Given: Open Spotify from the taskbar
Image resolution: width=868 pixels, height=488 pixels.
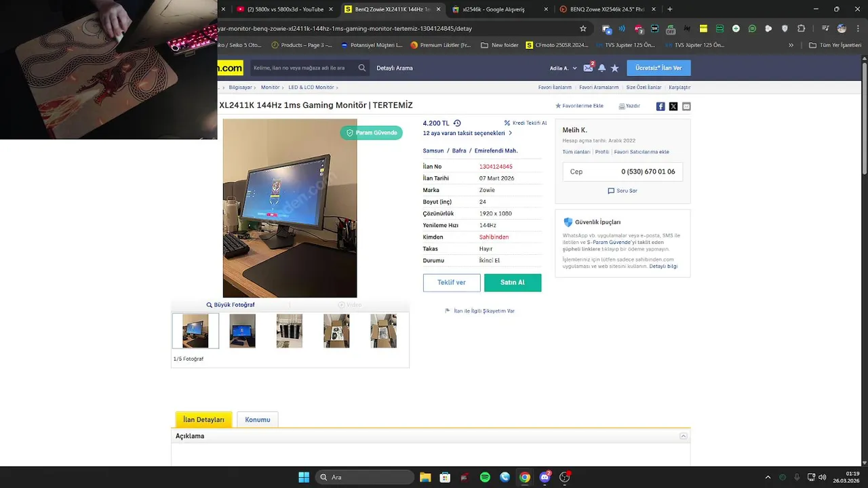Looking at the screenshot, I should click(x=485, y=477).
